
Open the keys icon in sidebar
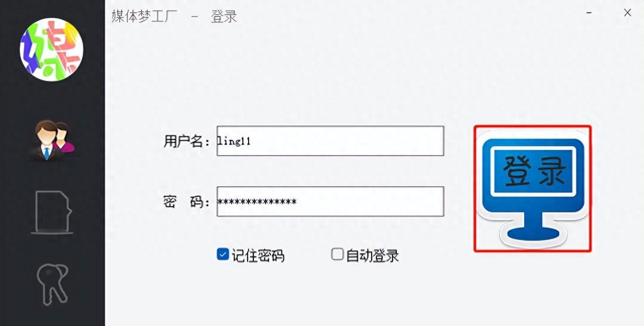coord(53,284)
